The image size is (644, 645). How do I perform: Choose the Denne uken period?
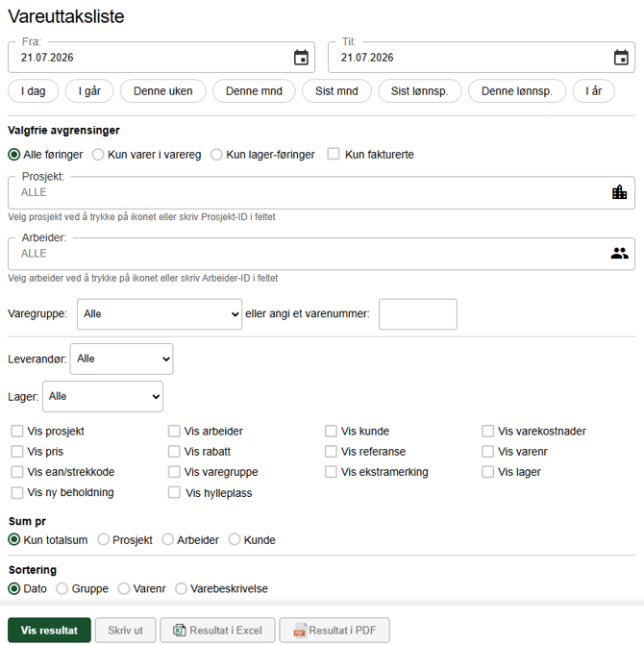click(x=163, y=91)
